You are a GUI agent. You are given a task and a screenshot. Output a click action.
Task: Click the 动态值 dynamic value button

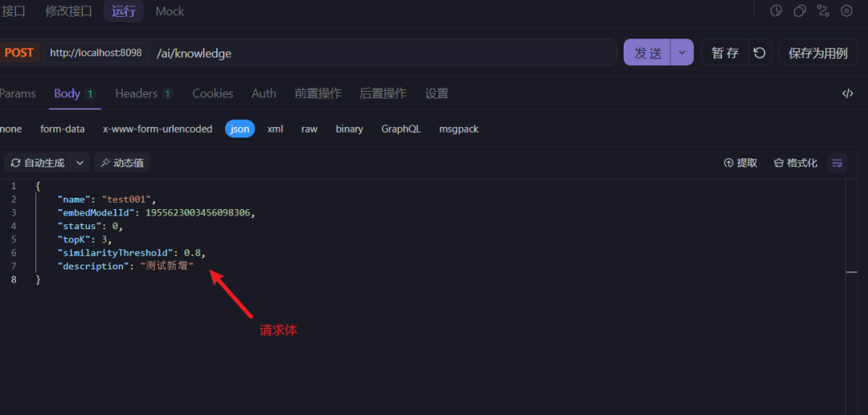[122, 163]
